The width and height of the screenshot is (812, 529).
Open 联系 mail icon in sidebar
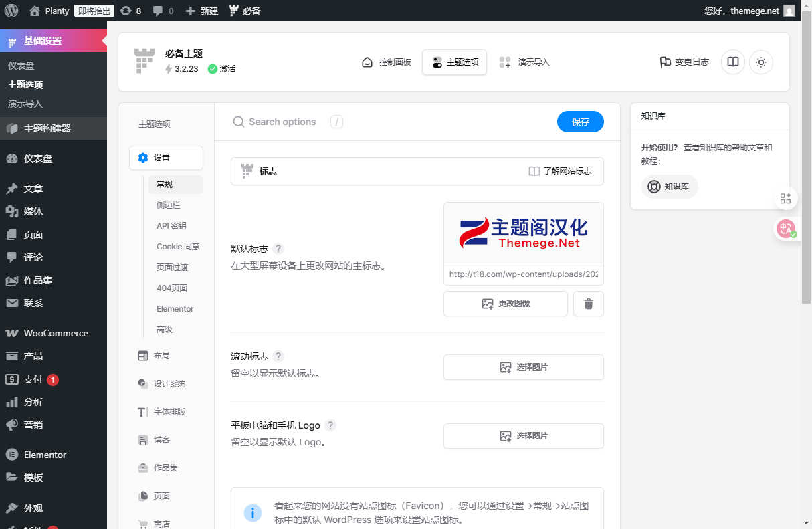click(x=12, y=303)
